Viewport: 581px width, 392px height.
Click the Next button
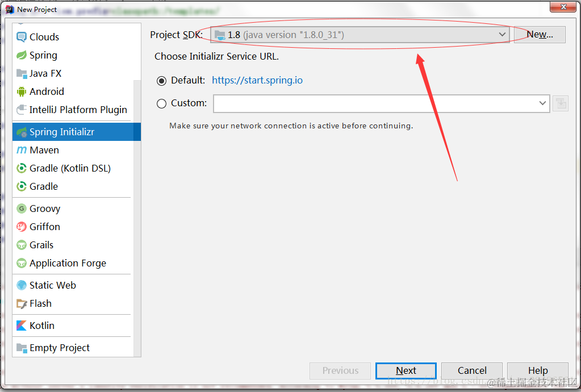click(406, 370)
